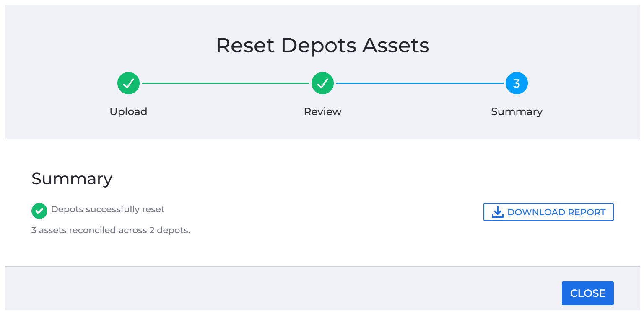Select the 'Depots successfully reset' message
The image size is (644, 314).
(108, 209)
